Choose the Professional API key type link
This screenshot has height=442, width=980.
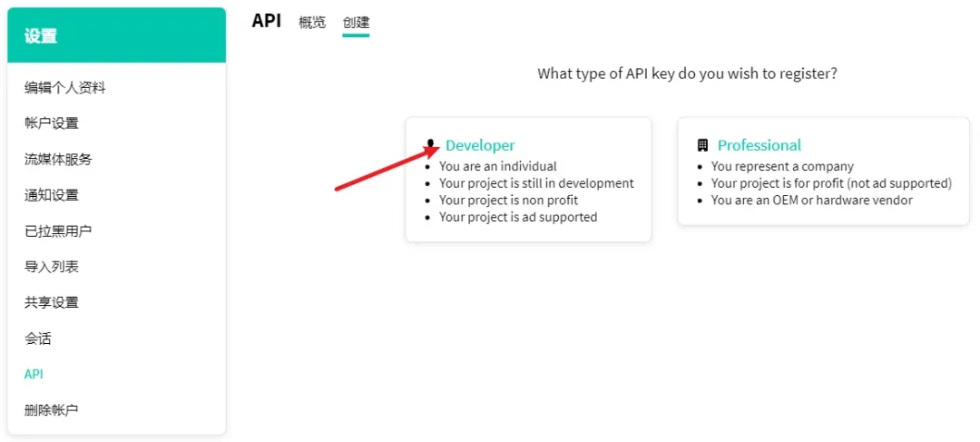pyautogui.click(x=759, y=145)
